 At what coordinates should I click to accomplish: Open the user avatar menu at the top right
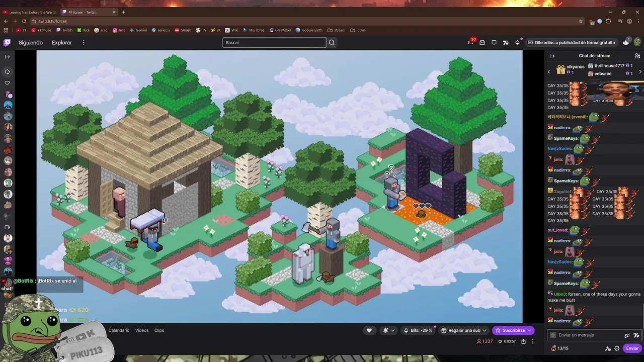coord(637,43)
